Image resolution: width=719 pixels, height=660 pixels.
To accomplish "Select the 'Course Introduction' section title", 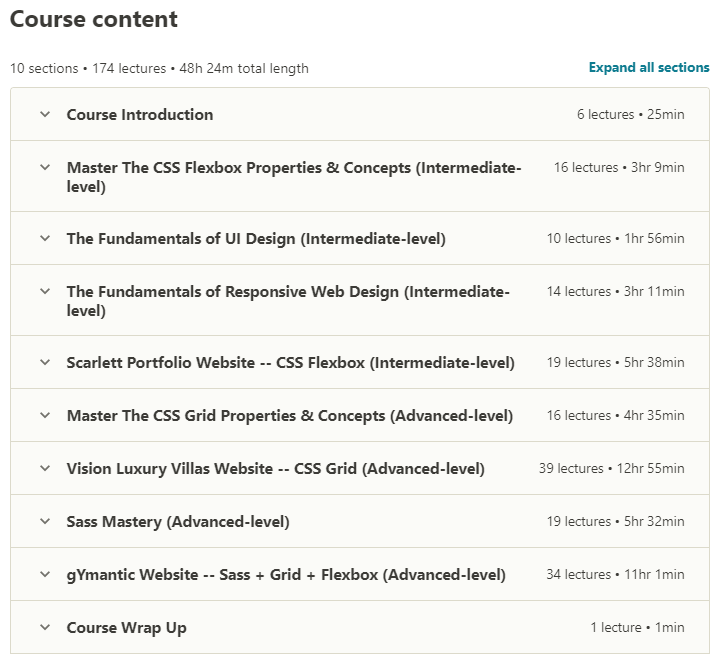I will click(140, 115).
